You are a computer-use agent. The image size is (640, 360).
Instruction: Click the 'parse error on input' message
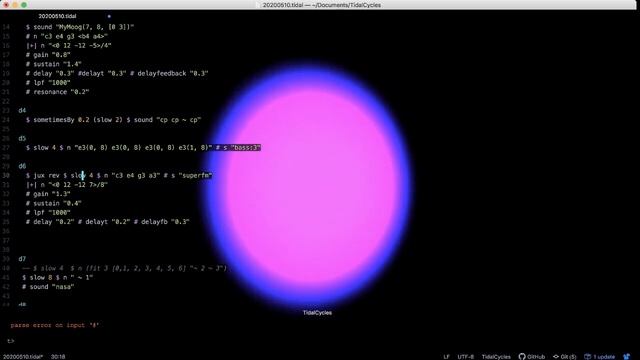click(55, 325)
